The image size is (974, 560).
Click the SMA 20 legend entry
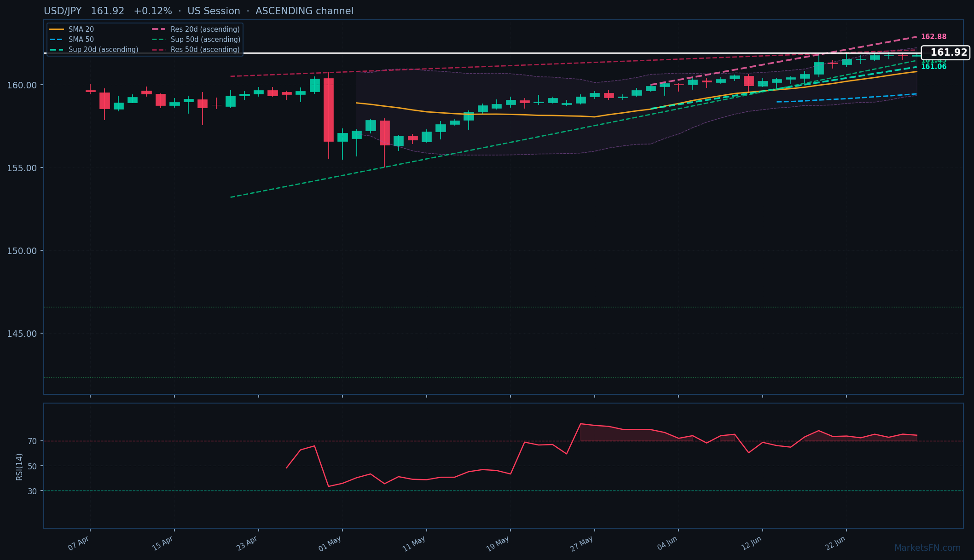(71, 29)
